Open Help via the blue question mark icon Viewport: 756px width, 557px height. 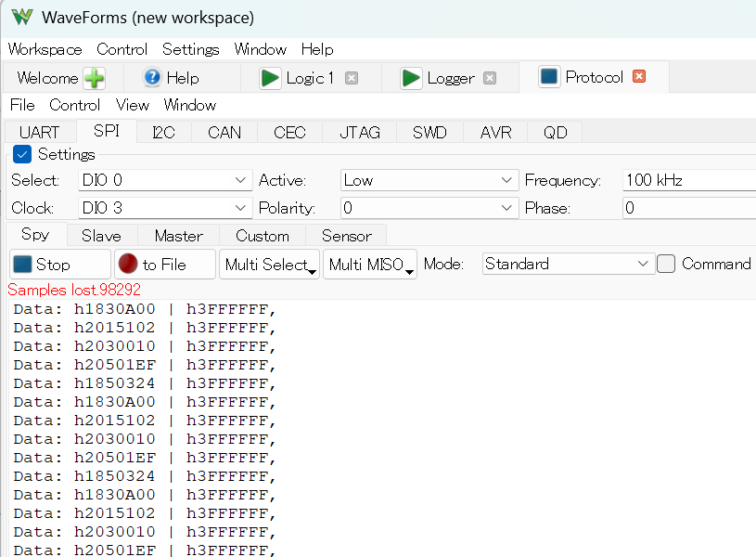[152, 77]
